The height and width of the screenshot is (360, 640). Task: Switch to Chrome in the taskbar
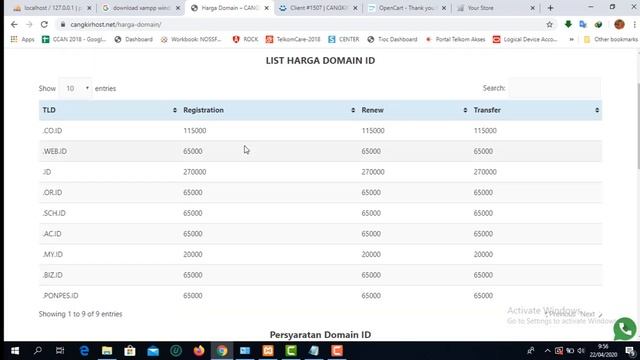222,351
